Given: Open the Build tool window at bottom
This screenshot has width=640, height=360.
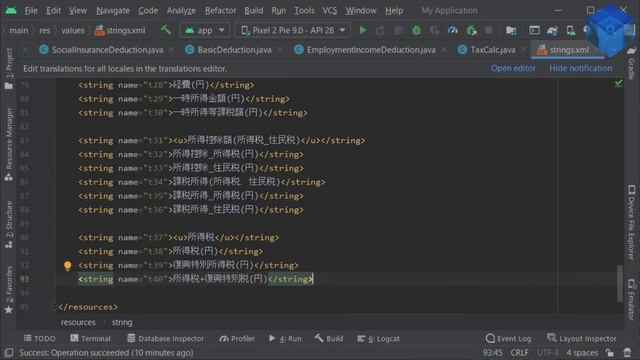Looking at the screenshot, I should 329,338.
